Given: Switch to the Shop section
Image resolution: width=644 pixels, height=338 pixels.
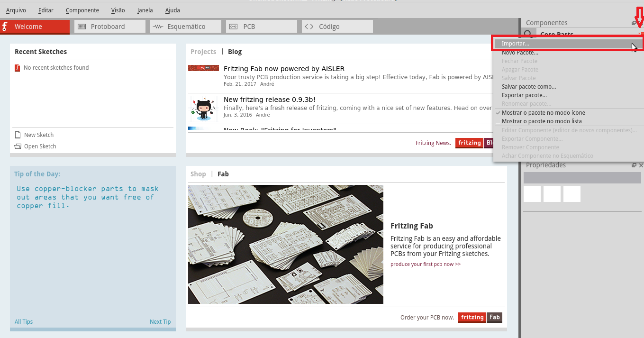Looking at the screenshot, I should pyautogui.click(x=198, y=174).
